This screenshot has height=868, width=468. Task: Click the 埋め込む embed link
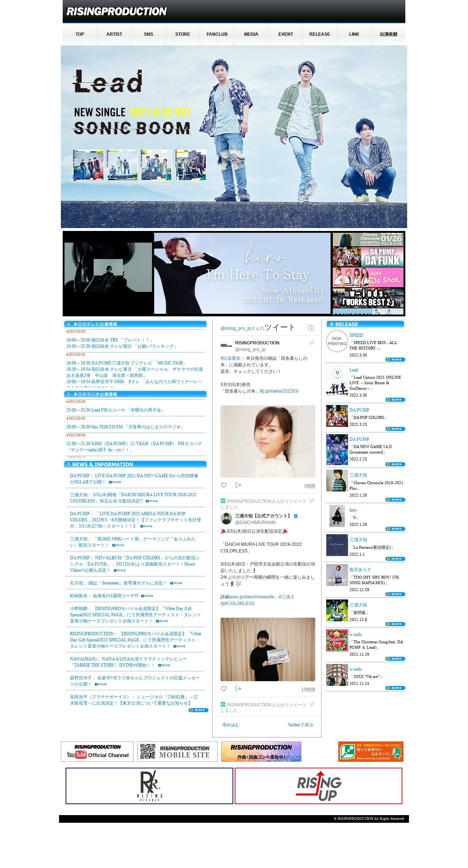pyautogui.click(x=231, y=725)
